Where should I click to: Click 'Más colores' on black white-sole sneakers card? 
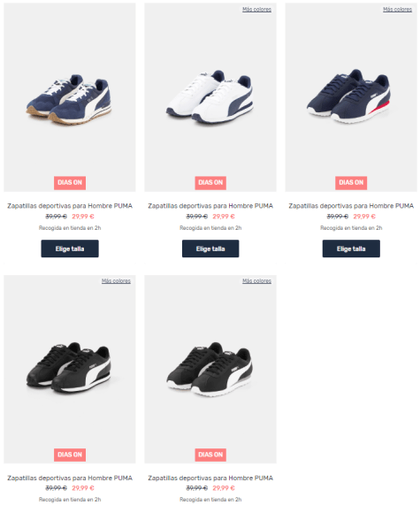click(x=256, y=281)
